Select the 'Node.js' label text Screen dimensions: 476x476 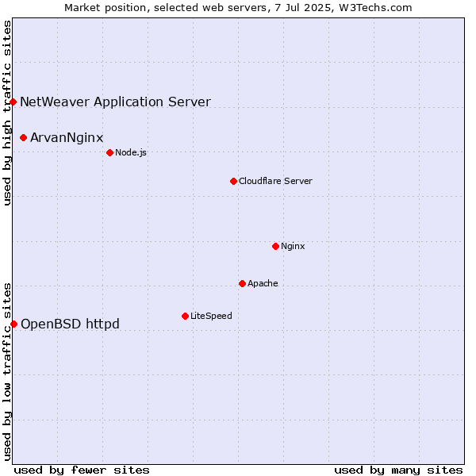tap(131, 152)
